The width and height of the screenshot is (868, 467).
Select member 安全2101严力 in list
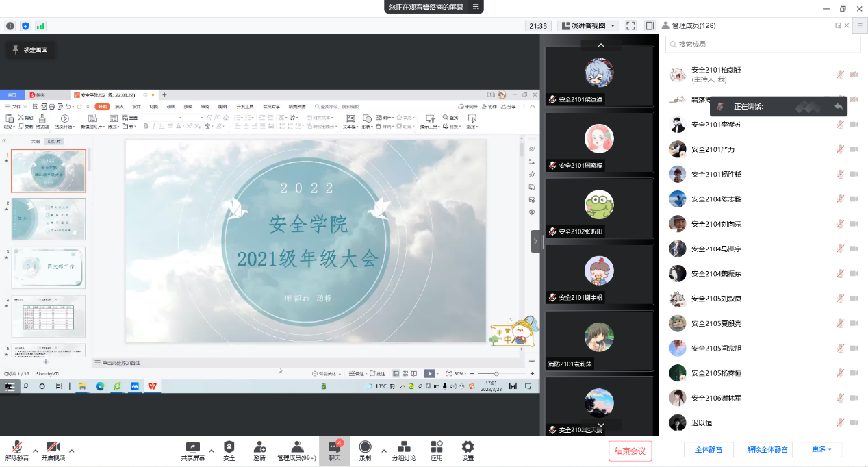point(713,149)
